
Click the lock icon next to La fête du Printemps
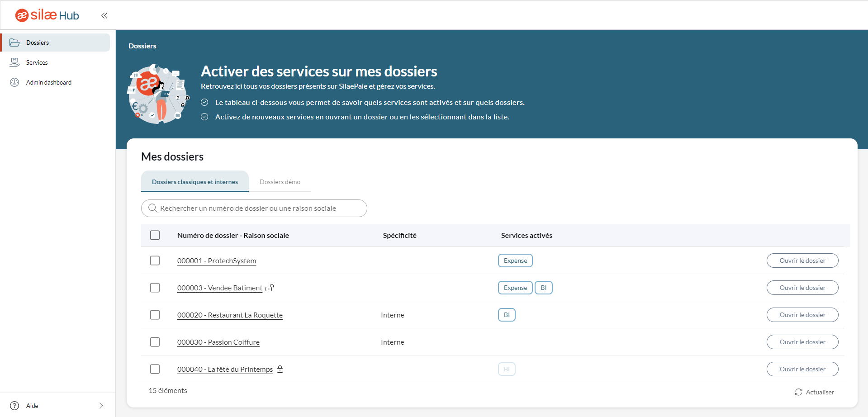coord(280,369)
